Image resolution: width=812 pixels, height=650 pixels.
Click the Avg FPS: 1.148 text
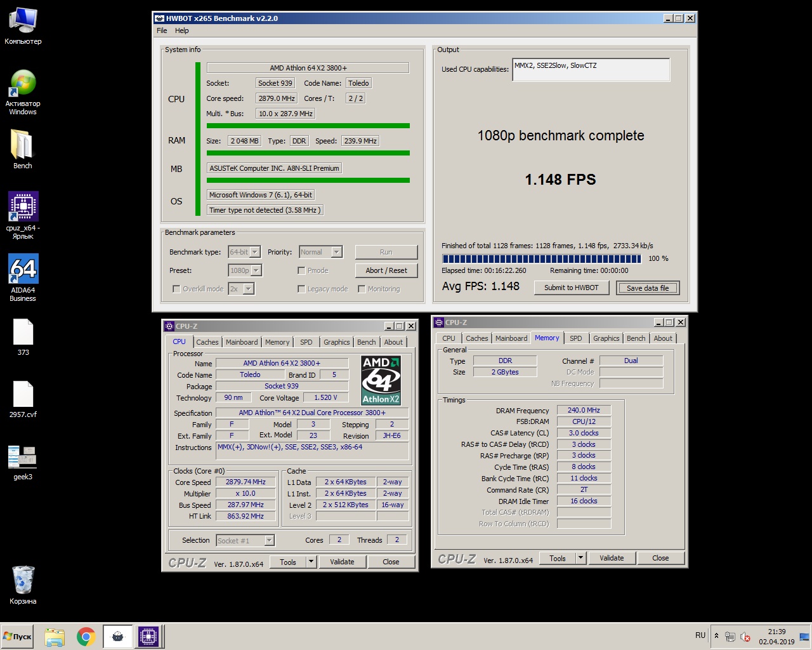click(481, 286)
